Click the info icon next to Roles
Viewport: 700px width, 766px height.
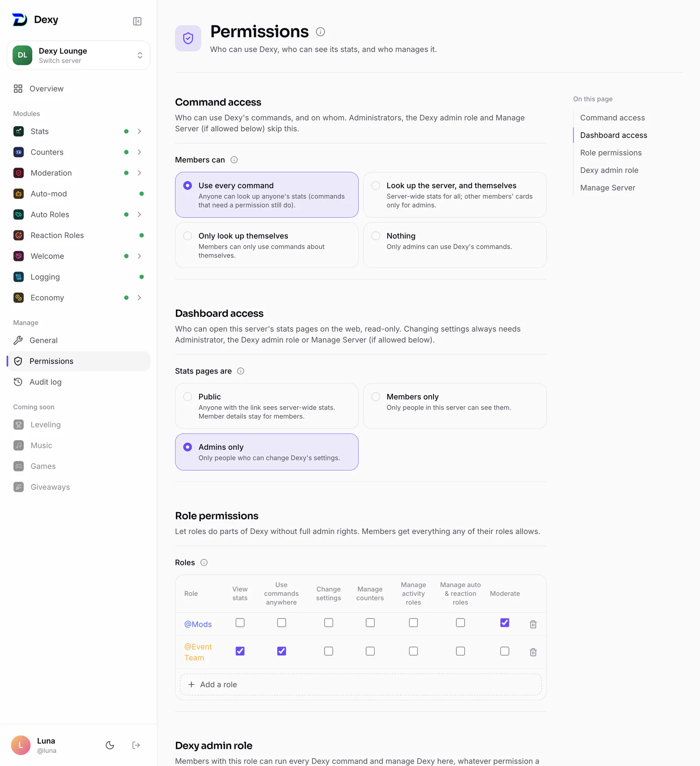pos(204,562)
